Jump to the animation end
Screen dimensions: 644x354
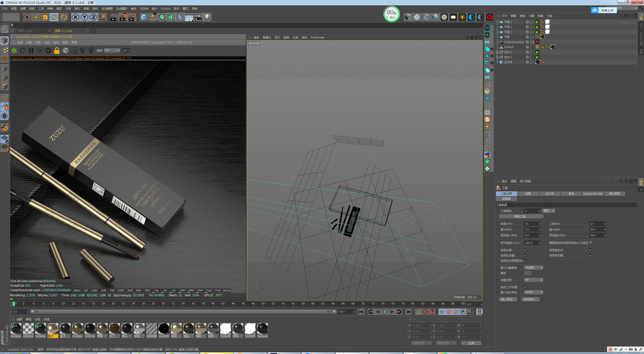coord(408,312)
